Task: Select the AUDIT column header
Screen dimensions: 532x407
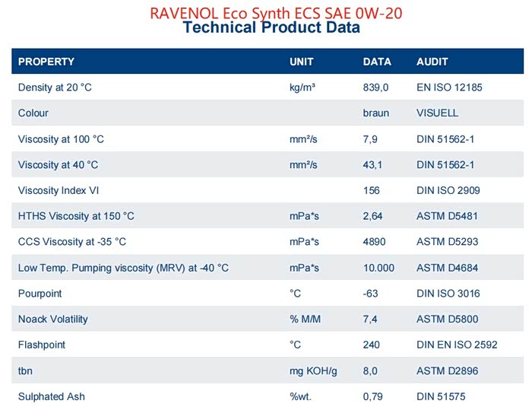Action: point(432,62)
